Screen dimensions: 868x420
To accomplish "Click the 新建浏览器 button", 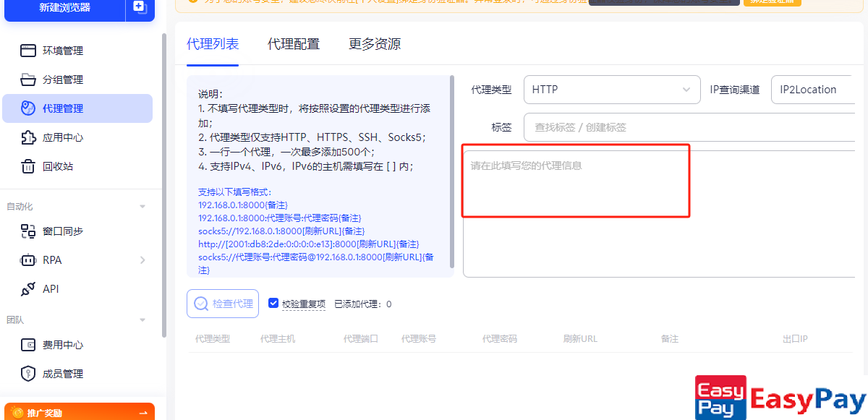I will coord(64,8).
